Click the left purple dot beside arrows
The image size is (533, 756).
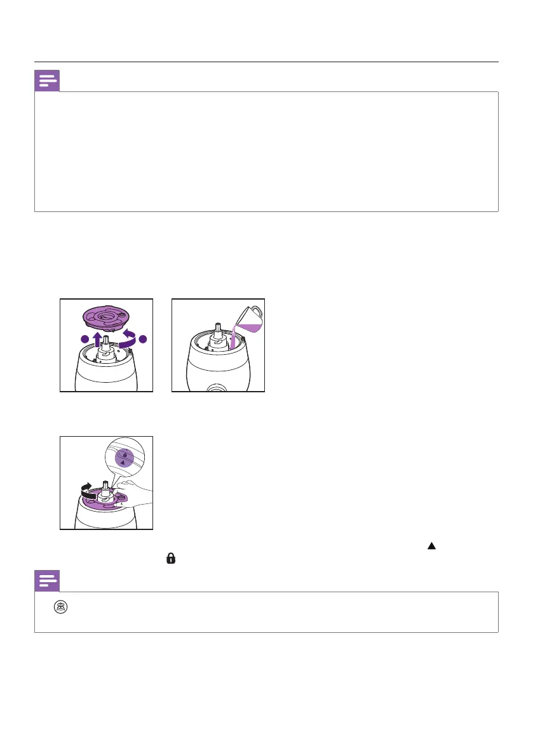coord(85,339)
